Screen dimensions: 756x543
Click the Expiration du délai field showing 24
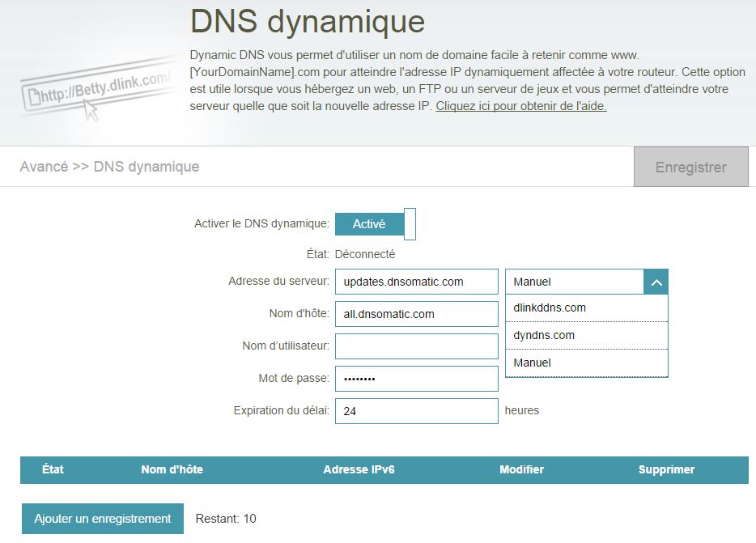click(x=416, y=411)
